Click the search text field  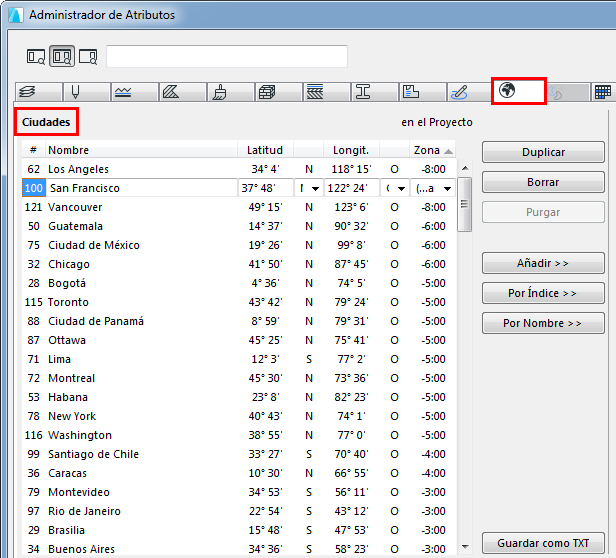coord(227,56)
